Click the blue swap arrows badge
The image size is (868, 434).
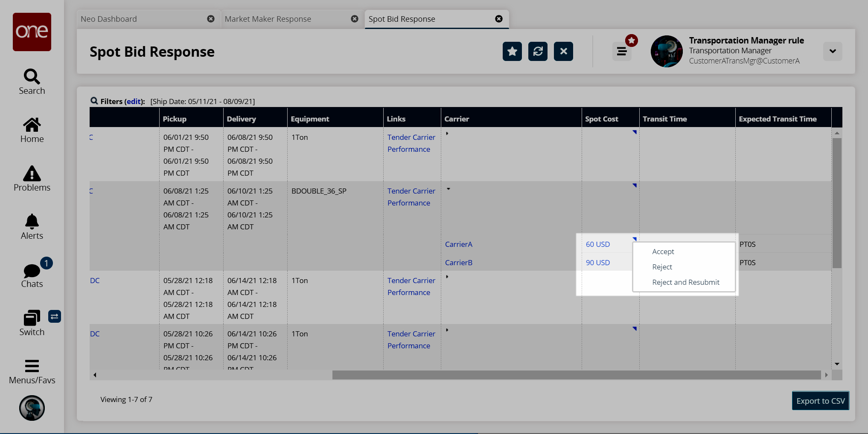point(55,316)
